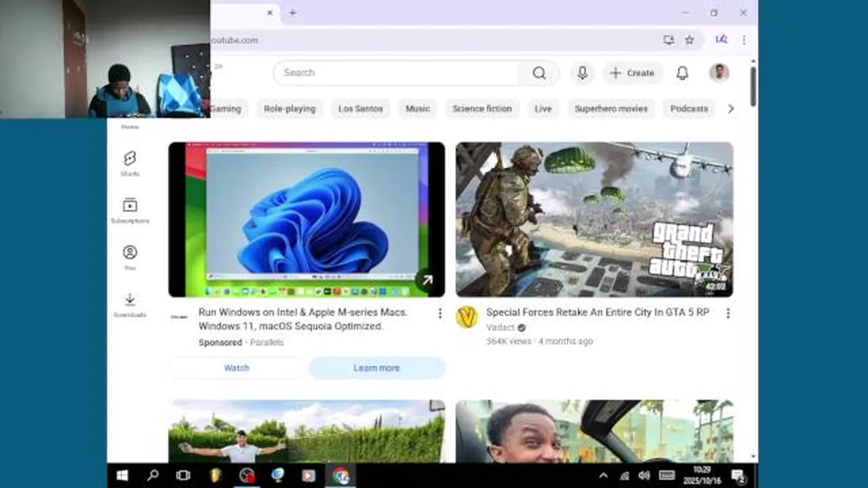The image size is (868, 488).
Task: Show more filter chips with right arrow
Action: pyautogui.click(x=730, y=108)
